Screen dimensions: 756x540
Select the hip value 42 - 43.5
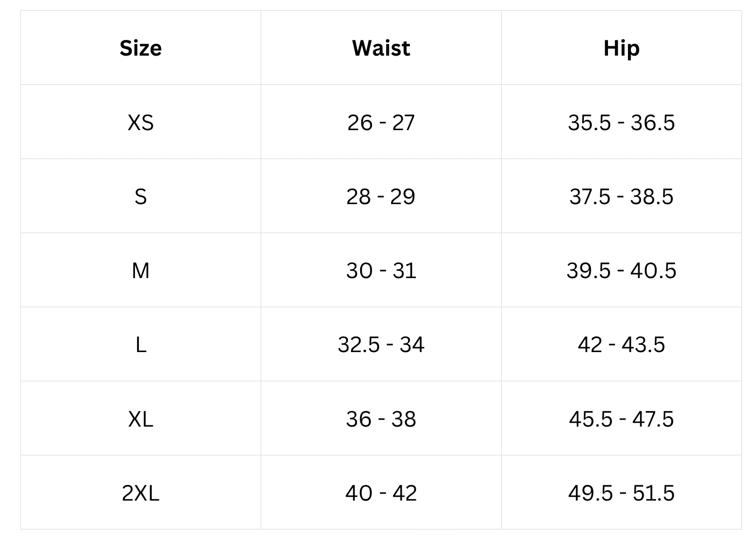point(621,345)
